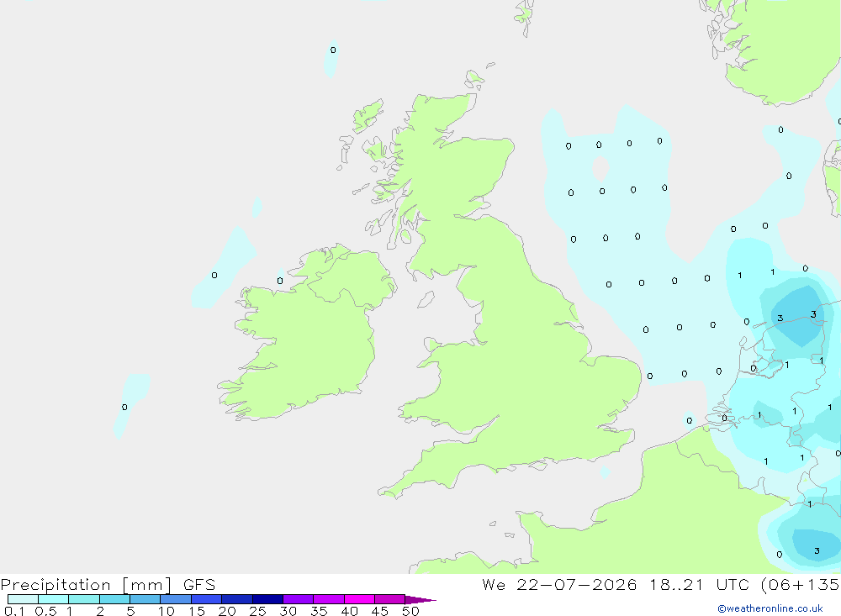Click the 0.1–0.5 mm palest legend swatch
This screenshot has width=841, height=616.
pos(23,599)
